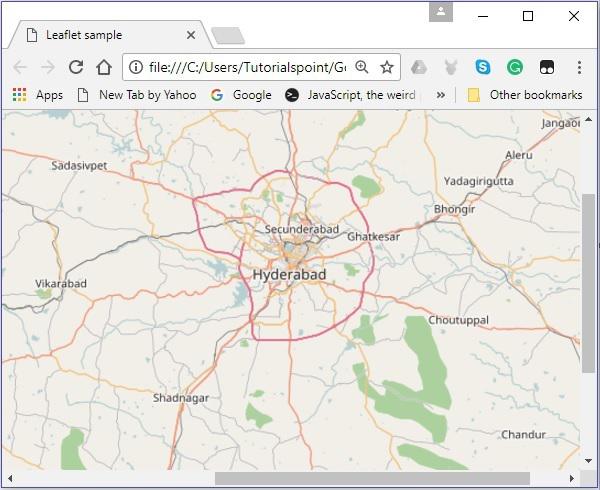
Task: Open the Other bookmarks folder
Action: tap(525, 95)
